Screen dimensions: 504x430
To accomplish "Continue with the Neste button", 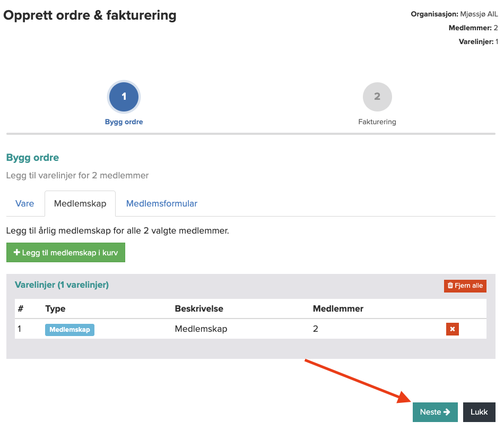I will (435, 412).
